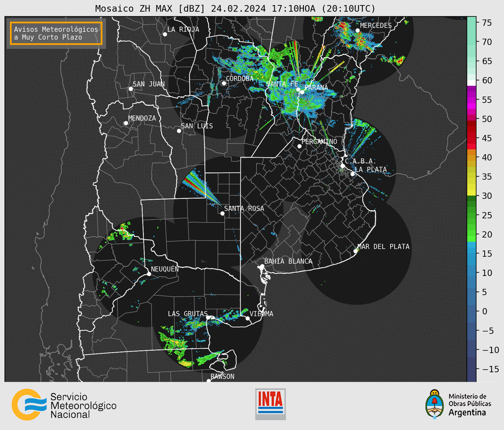Click the INTA logo
Image resolution: width=504 pixels, height=430 pixels.
pos(270,404)
